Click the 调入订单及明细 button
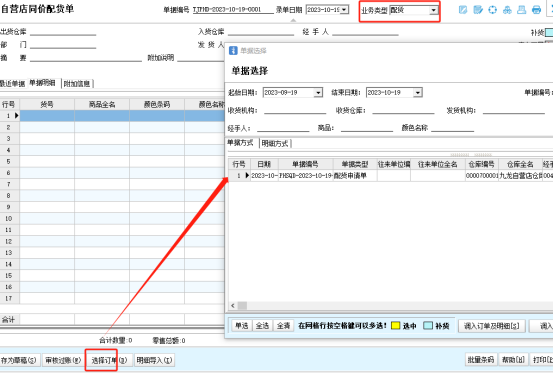 pyautogui.click(x=491, y=326)
